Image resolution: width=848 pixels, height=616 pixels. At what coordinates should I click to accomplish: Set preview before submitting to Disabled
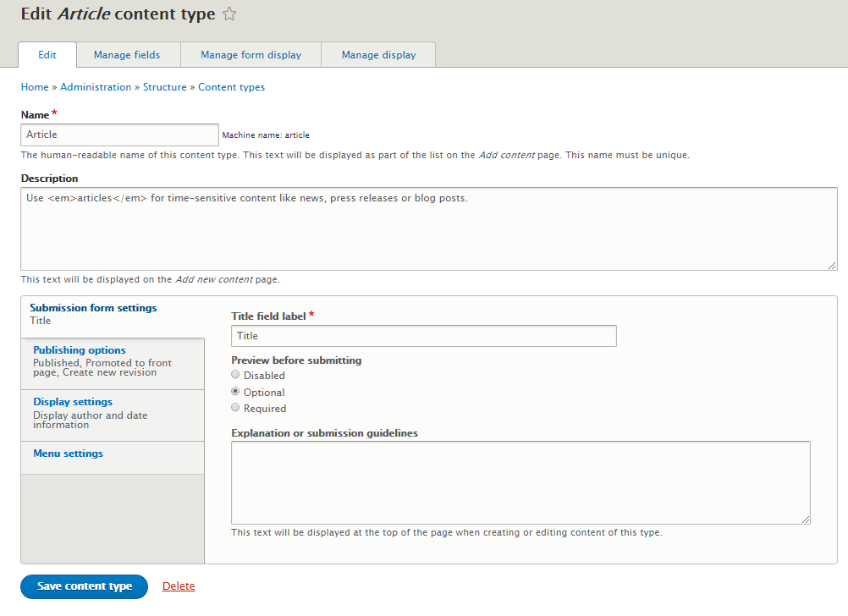coord(235,374)
